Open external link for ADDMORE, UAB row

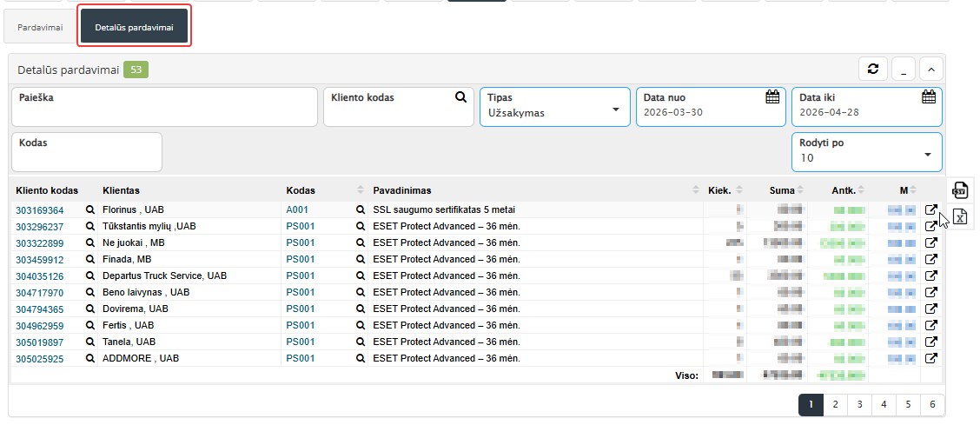coord(931,358)
